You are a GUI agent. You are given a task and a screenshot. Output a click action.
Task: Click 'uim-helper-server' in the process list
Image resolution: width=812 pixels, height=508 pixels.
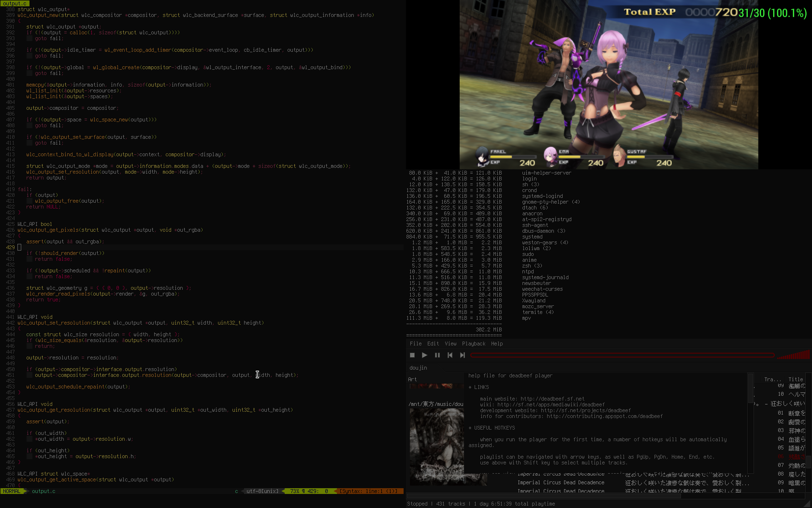(547, 173)
